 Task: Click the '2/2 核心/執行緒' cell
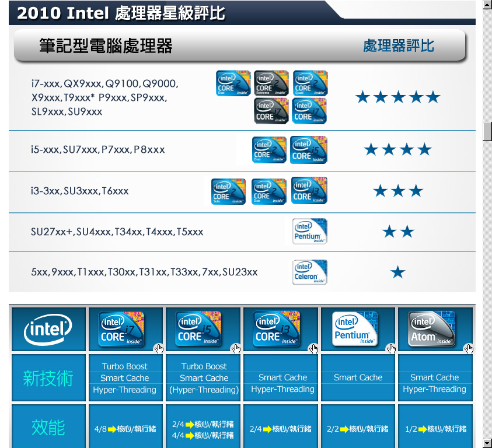(x=357, y=429)
